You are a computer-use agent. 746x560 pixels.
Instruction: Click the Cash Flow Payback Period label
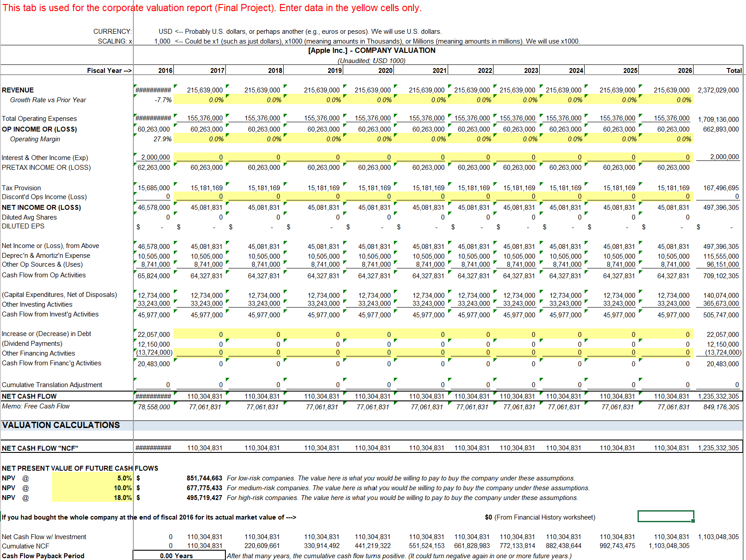pyautogui.click(x=43, y=556)
